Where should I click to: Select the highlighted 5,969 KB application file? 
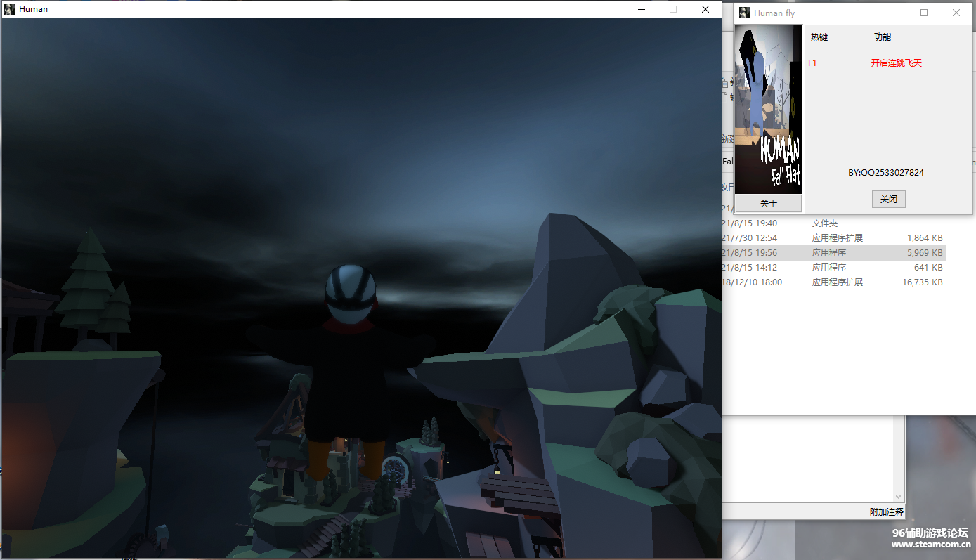(833, 253)
